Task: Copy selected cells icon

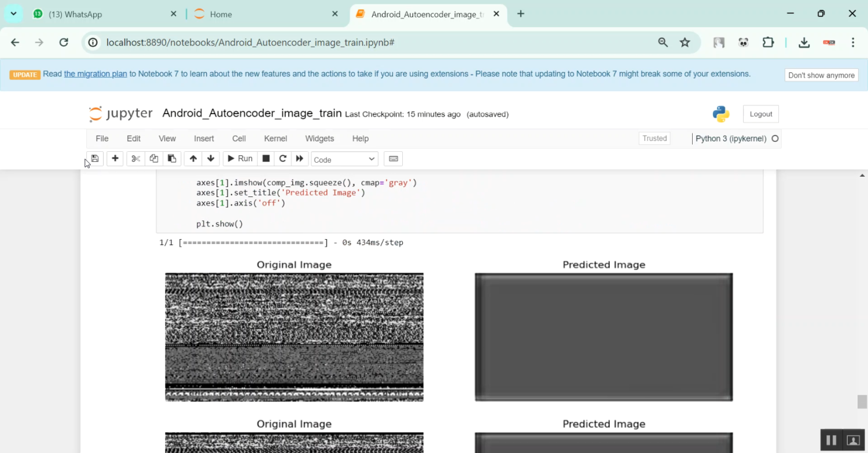Action: [x=154, y=159]
